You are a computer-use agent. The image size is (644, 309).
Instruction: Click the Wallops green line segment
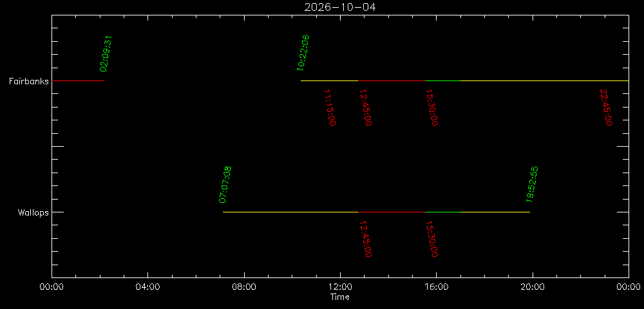[x=443, y=212]
